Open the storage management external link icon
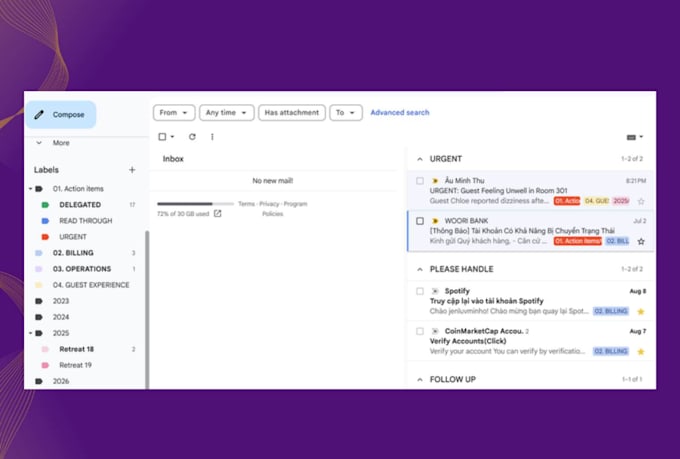 (x=218, y=213)
